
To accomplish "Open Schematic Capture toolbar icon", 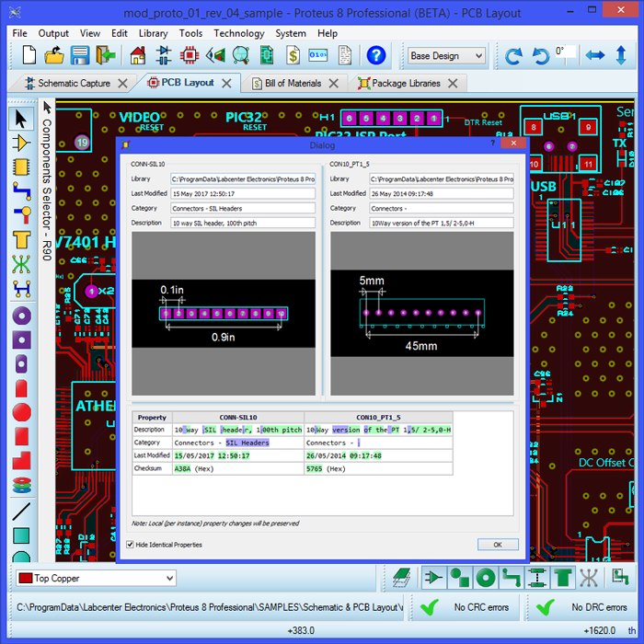I will coord(164,55).
